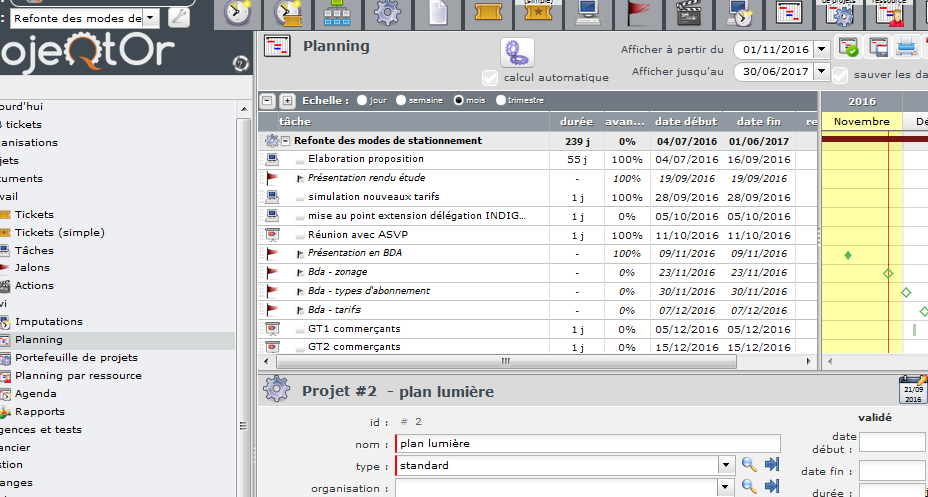Open the project selector dropdown arrow
This screenshot has width=928, height=497.
tap(150, 17)
